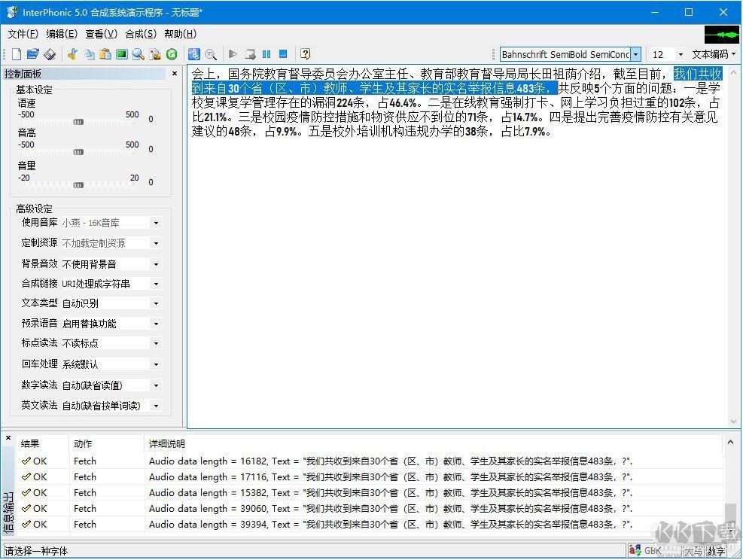Expand the 背景音效 background sound dropdown
Screen dimensions: 743x560
click(155, 263)
